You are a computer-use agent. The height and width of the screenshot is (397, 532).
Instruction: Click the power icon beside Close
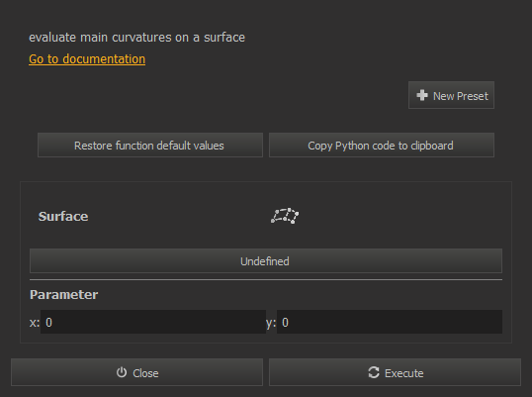122,372
